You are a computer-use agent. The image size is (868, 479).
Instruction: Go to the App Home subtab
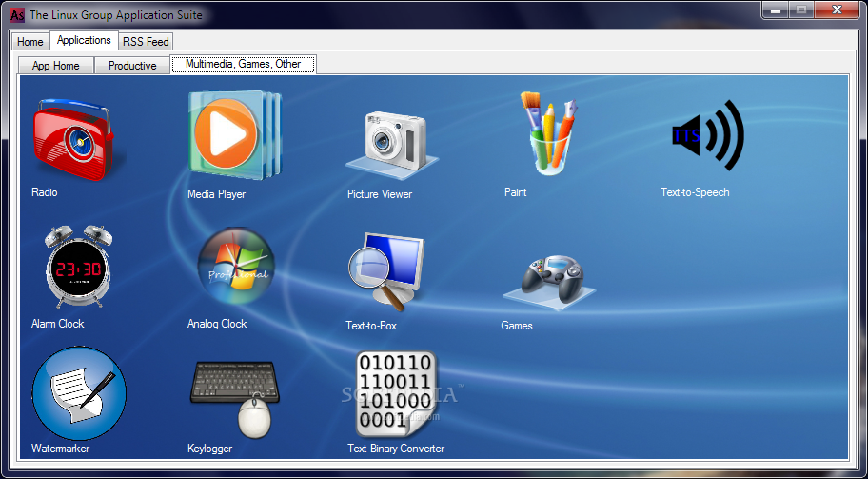56,66
